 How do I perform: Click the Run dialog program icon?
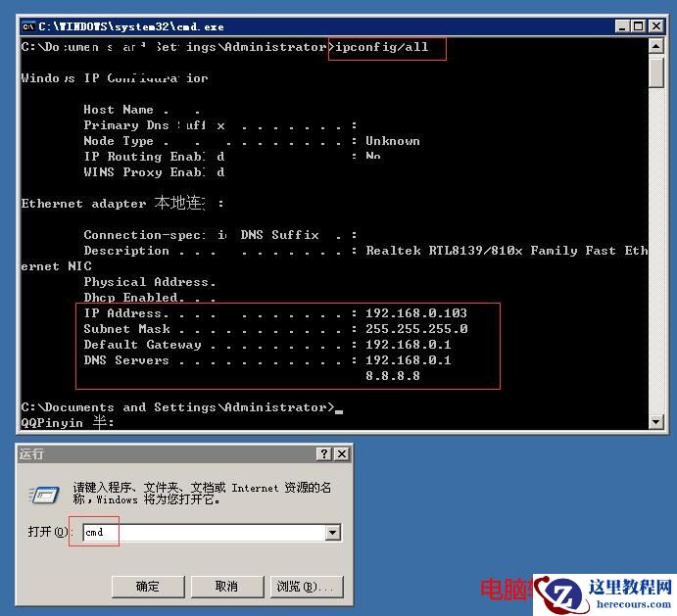pos(44,496)
